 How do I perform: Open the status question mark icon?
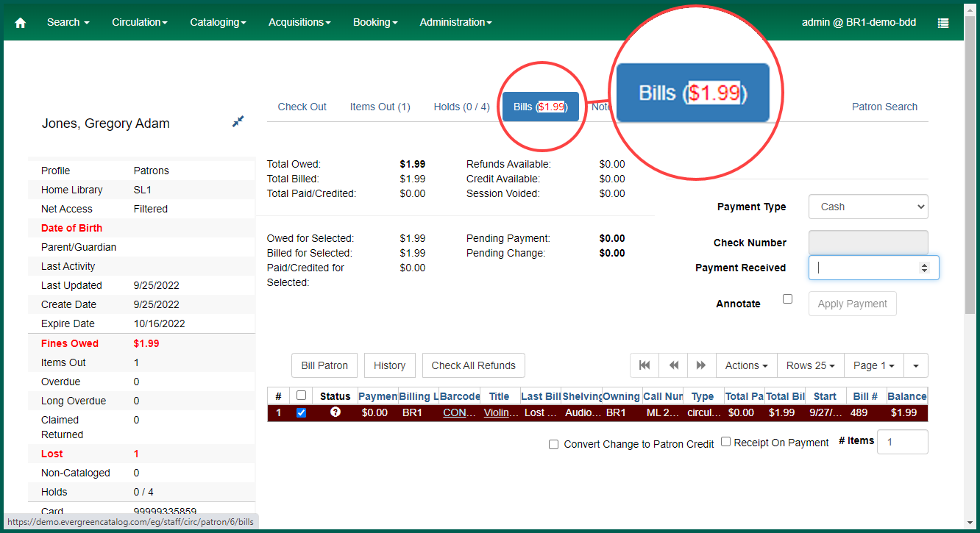click(x=335, y=412)
